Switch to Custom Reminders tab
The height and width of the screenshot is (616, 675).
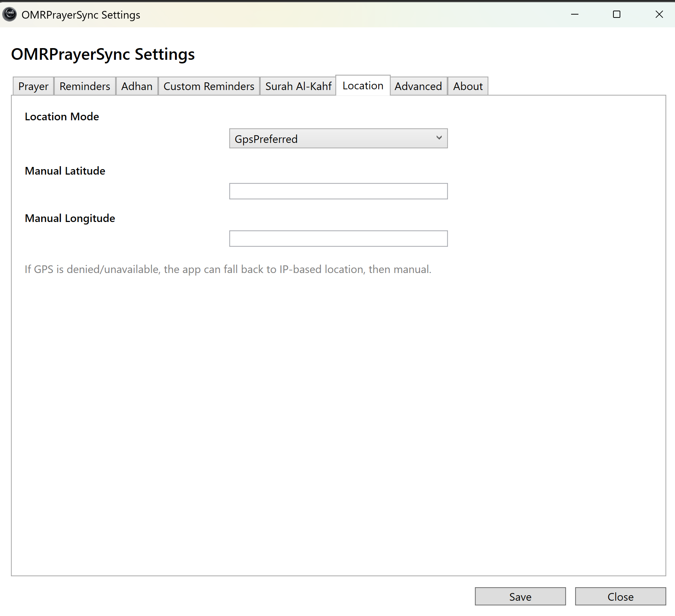pyautogui.click(x=209, y=86)
